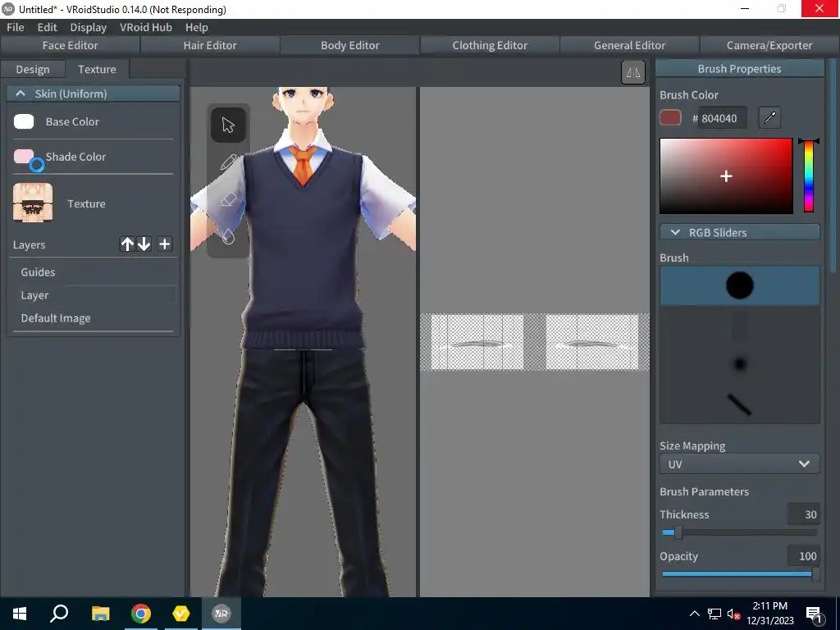Screen dimensions: 840x630
Task: Click the Thickness value field
Action: [x=803, y=514]
